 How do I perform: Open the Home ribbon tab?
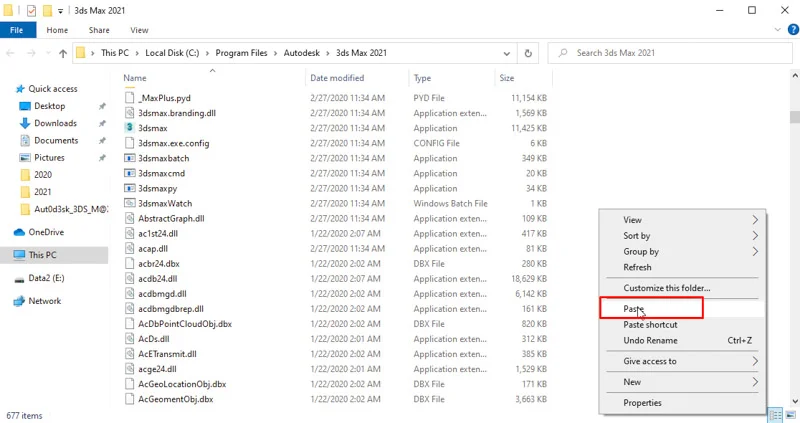[x=57, y=30]
